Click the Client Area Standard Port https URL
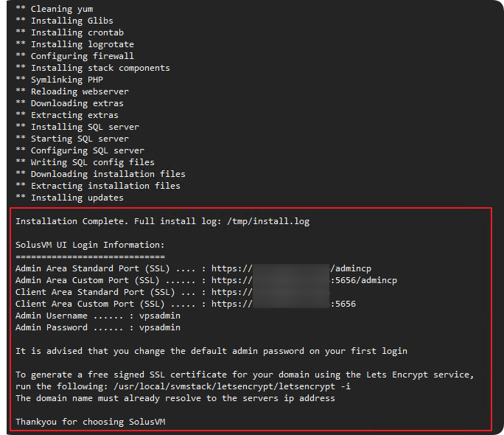This screenshot has width=504, height=435. point(270,292)
